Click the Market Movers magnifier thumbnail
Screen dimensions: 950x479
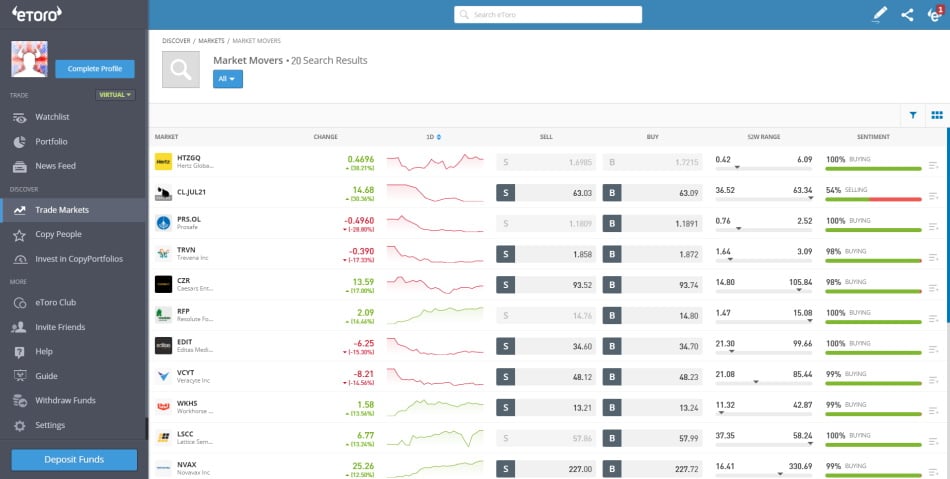[181, 69]
